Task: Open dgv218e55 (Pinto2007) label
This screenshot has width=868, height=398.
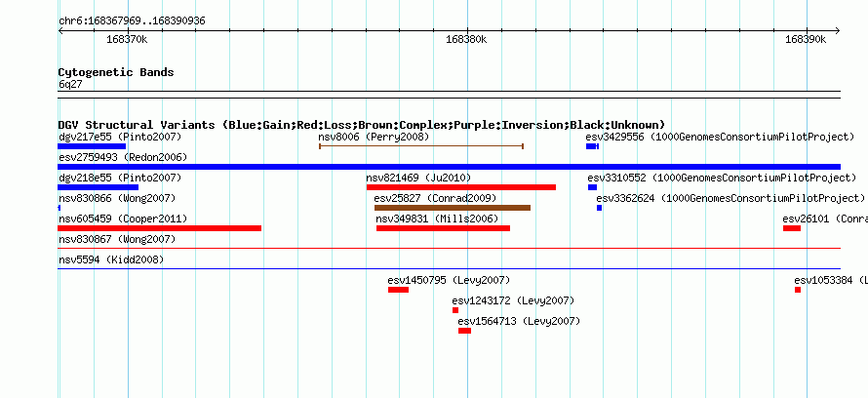Action: tap(120, 178)
